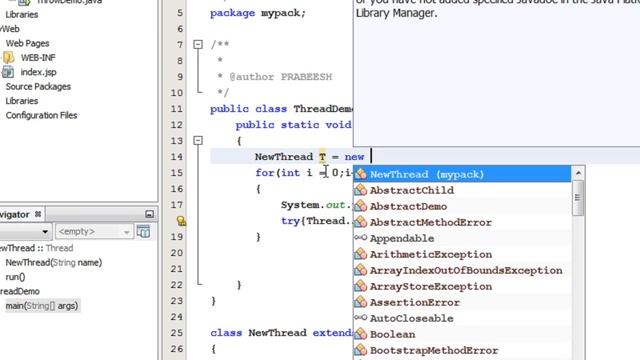This screenshot has height=360, width=640.
Task: Click the package mypack statement
Action: (x=258, y=13)
